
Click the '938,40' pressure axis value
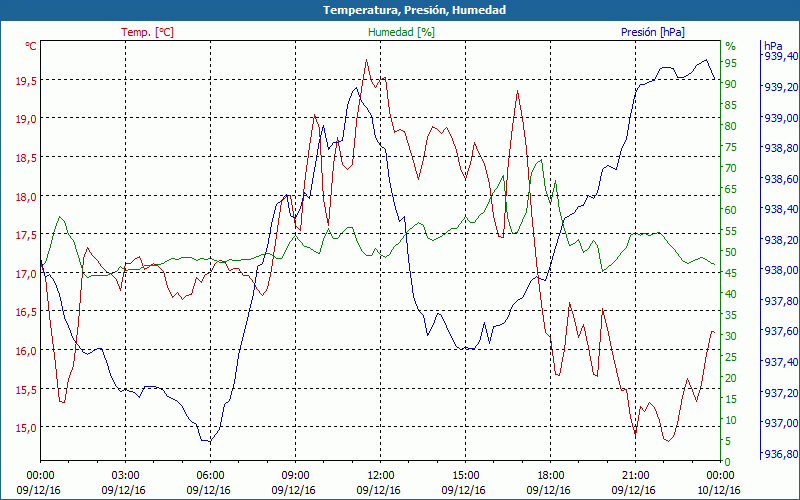coord(781,209)
